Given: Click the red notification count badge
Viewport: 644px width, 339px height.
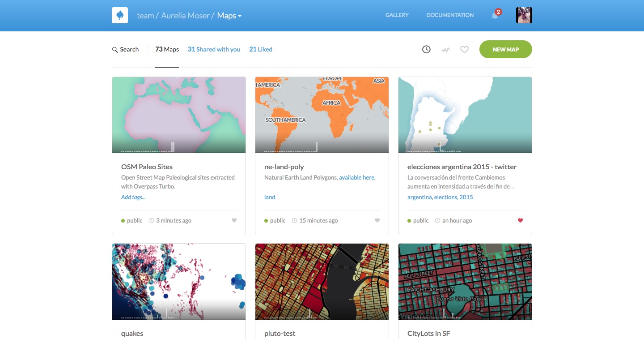Looking at the screenshot, I should coord(498,12).
